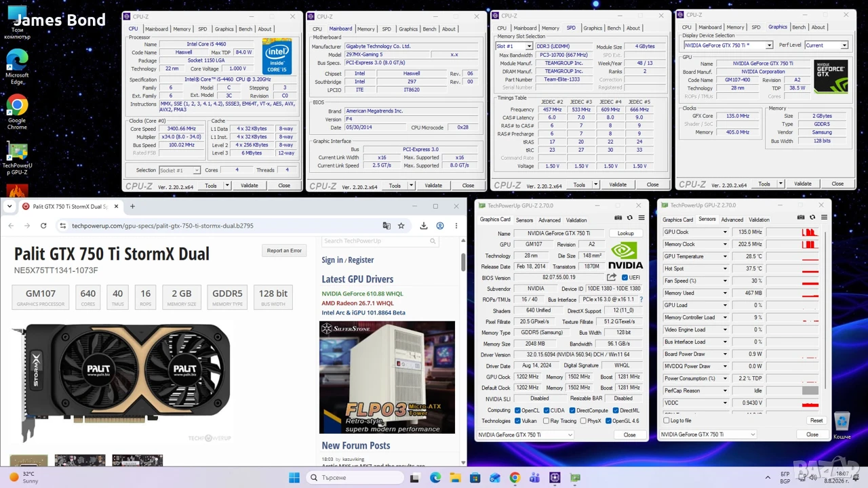Switch to Sensors tab in GPU-Z Graphics Card window

pyautogui.click(x=524, y=220)
